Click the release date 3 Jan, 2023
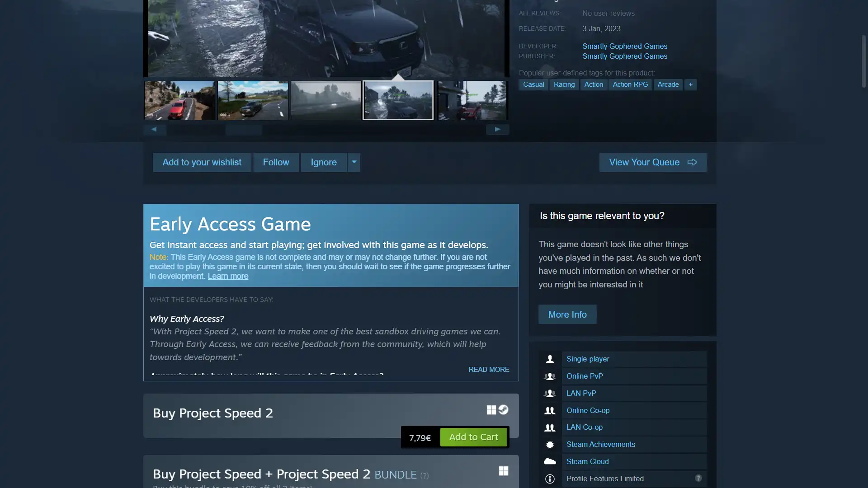 (x=601, y=28)
